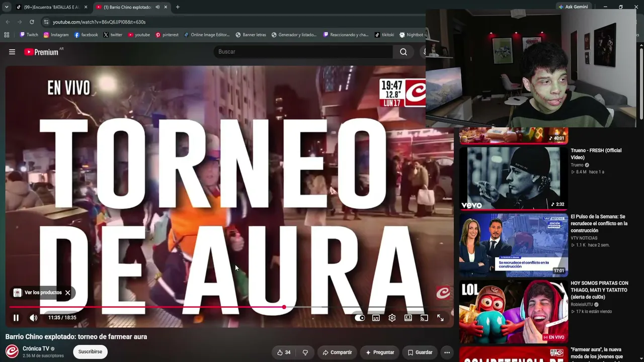Open the VTV NOTICIAS channel name
644x362 pixels.
coord(584,238)
